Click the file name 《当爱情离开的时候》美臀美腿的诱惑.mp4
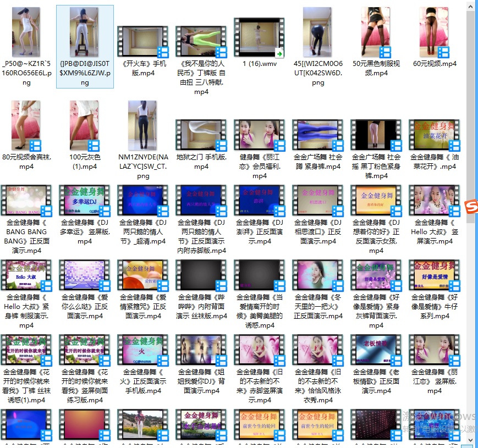Viewport: 478px width, 448px height. [x=260, y=311]
